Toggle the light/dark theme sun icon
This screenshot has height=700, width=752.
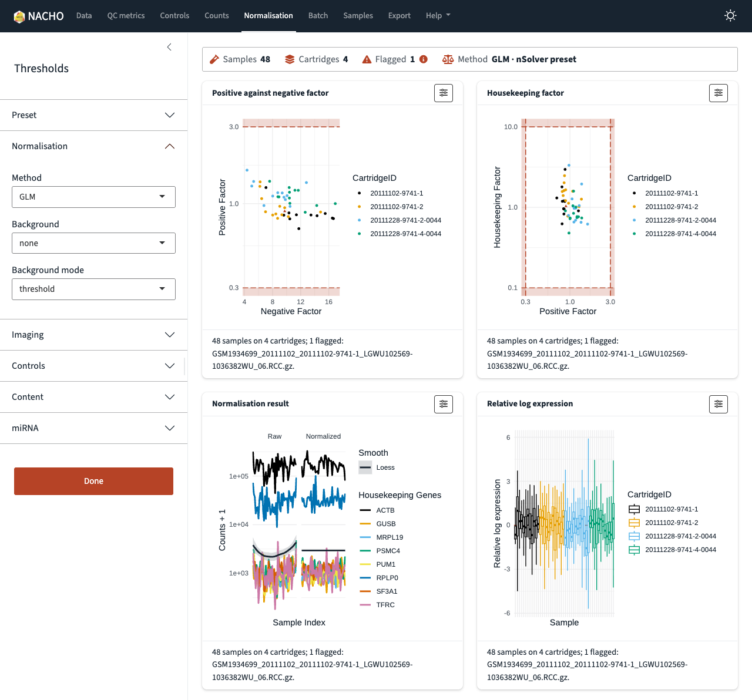730,16
